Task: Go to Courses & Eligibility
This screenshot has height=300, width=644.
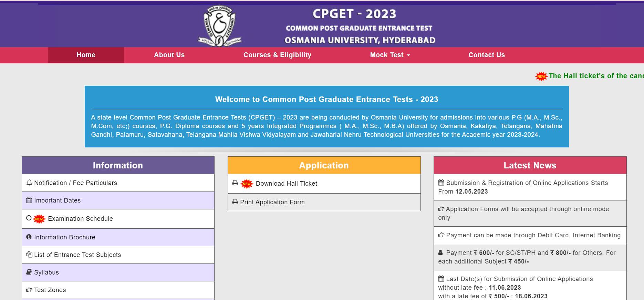Action: pyautogui.click(x=277, y=55)
